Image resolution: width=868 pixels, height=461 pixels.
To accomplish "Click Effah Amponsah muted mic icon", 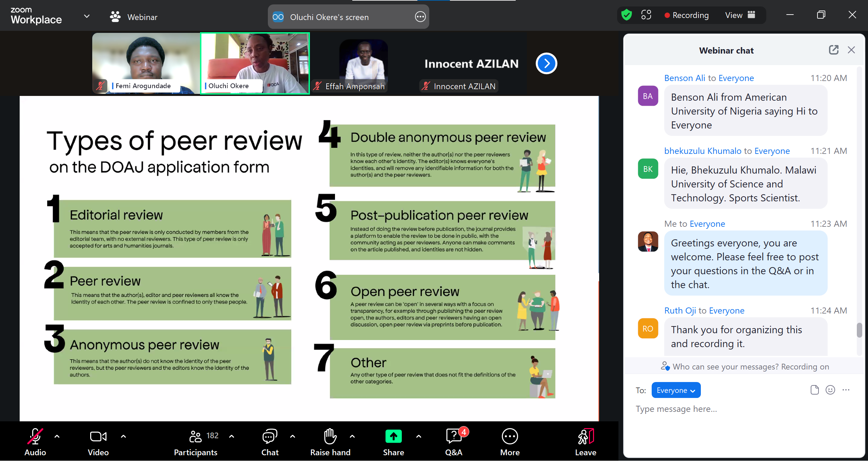I will point(317,86).
